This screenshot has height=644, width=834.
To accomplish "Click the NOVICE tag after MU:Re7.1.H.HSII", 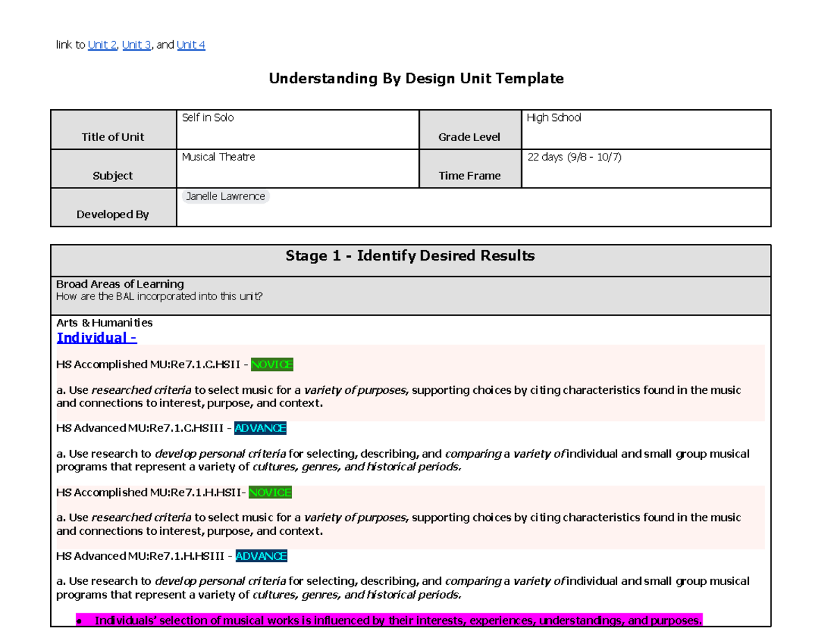I will 270,493.
